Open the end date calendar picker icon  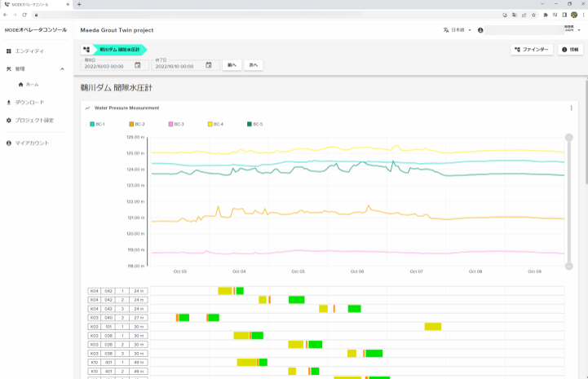(209, 65)
